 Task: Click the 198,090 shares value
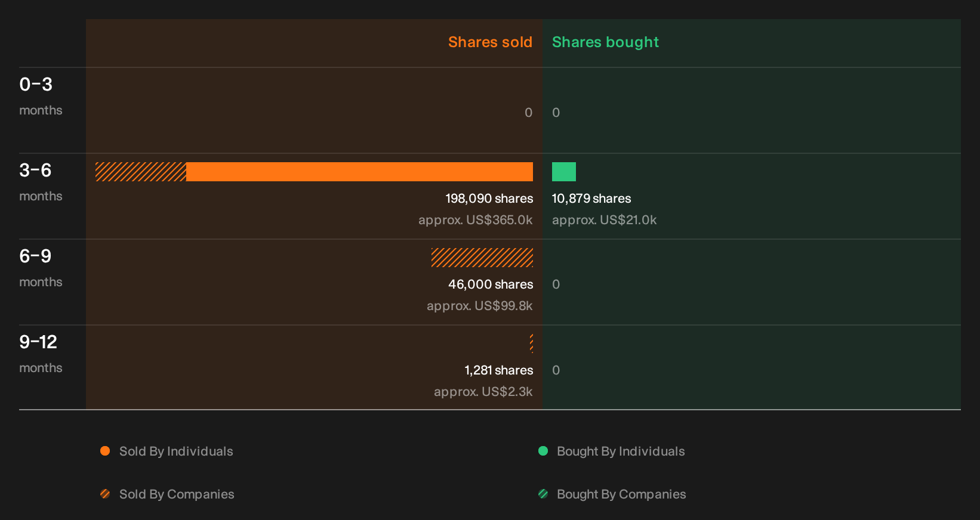click(489, 199)
